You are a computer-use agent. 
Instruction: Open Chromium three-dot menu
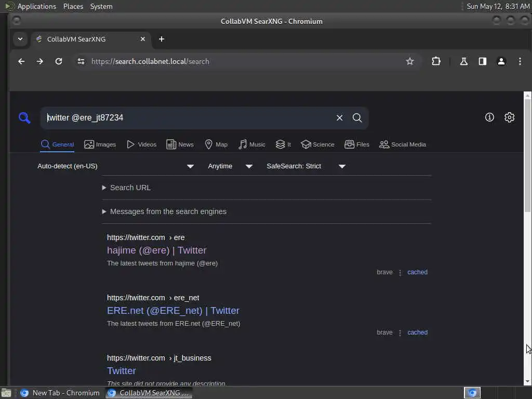click(520, 61)
